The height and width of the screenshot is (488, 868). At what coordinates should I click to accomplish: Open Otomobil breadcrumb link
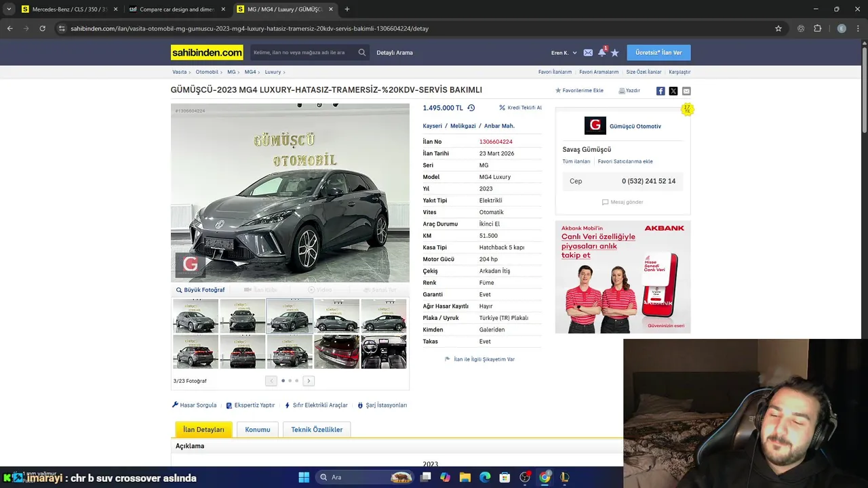tap(207, 72)
